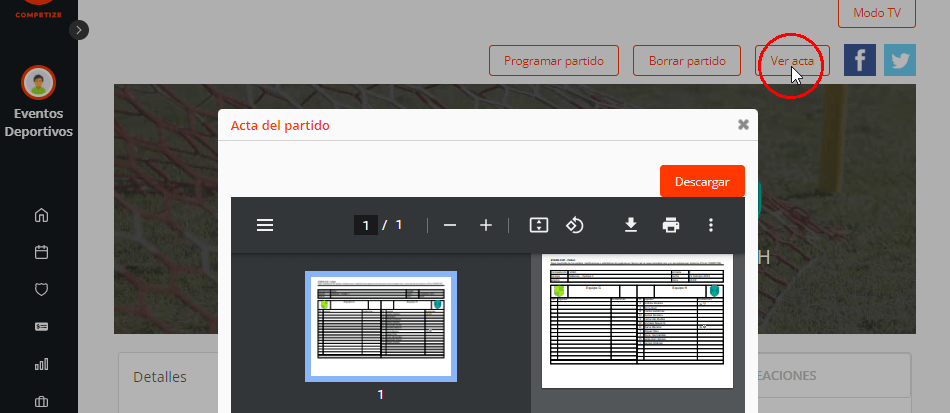Click Programar partido button
Viewport: 950px width, 413px height.
coord(554,61)
